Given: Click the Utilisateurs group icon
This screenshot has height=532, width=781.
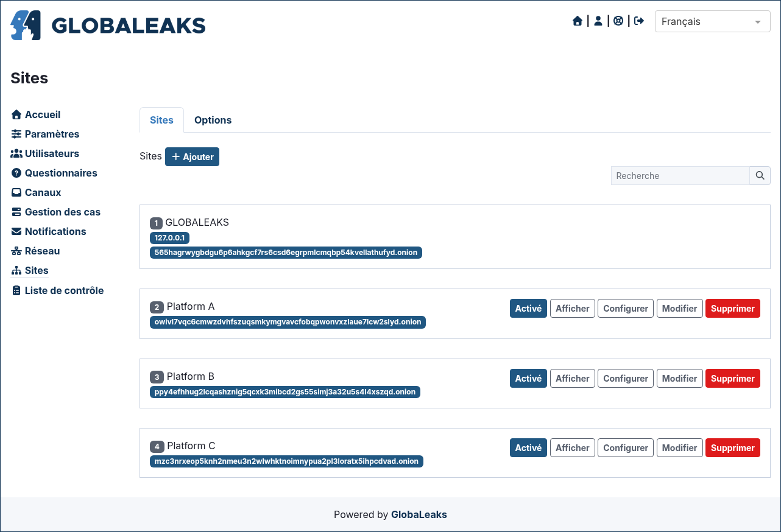Looking at the screenshot, I should 16,153.
